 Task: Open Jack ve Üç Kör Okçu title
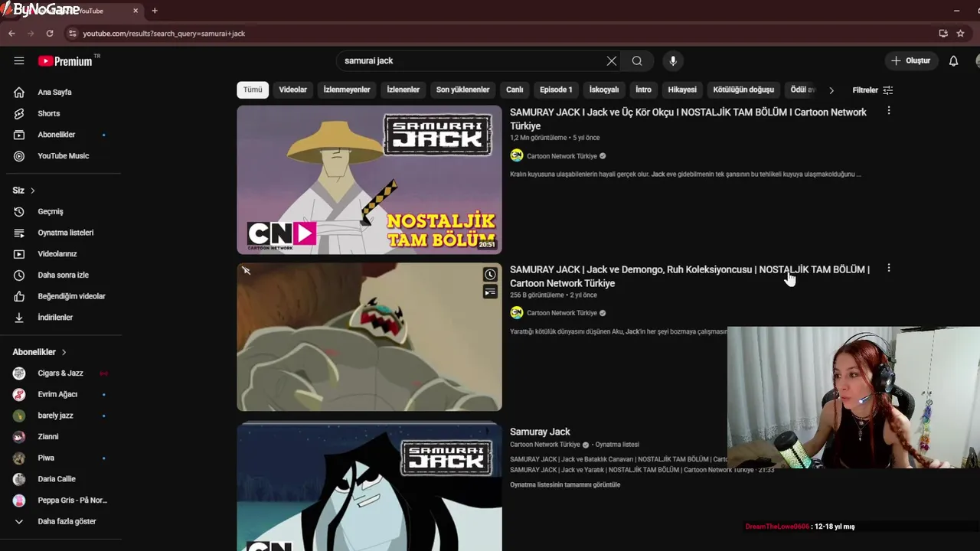688,119
